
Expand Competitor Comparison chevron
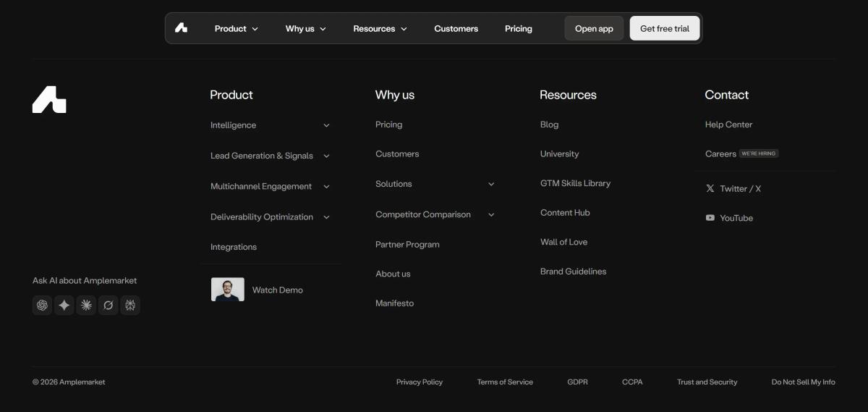tap(491, 214)
